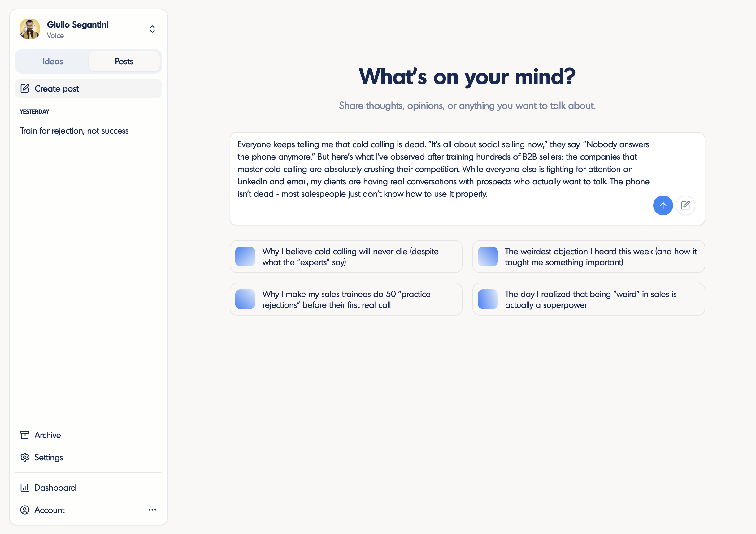Click the Dashboard bar chart icon

tap(25, 488)
